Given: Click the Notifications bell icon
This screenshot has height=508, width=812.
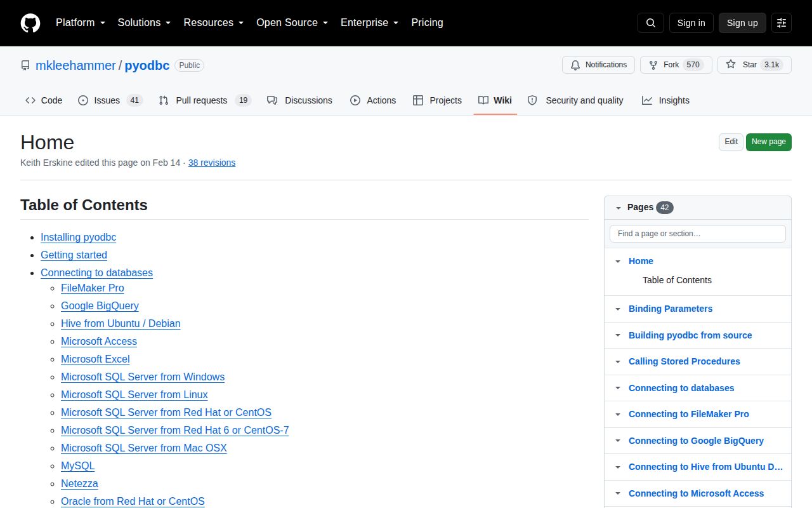Looking at the screenshot, I should pos(575,65).
